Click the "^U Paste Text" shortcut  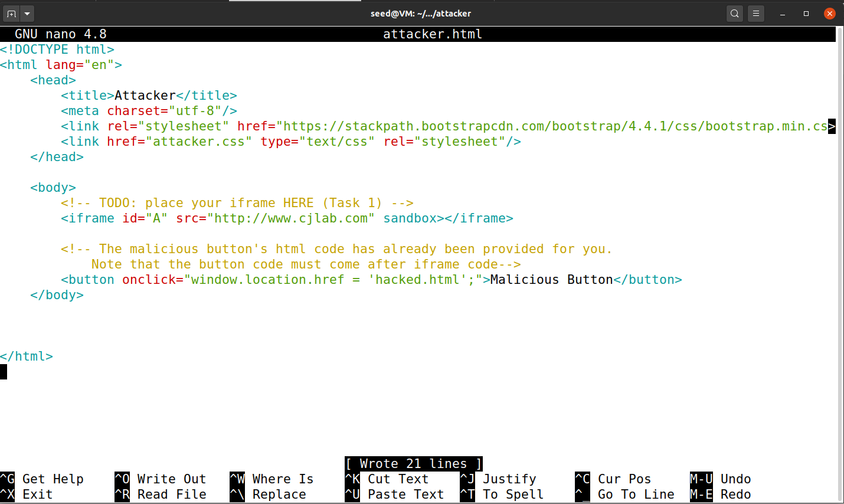[x=395, y=494]
